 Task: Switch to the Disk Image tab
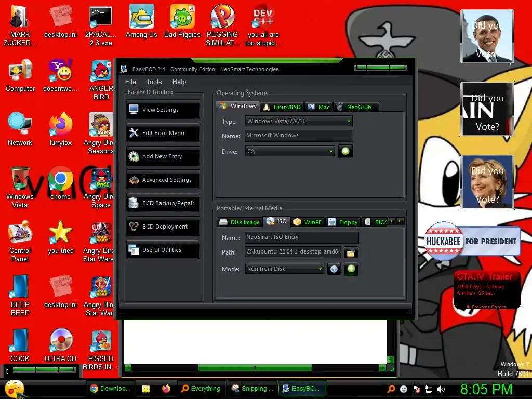[x=240, y=222]
